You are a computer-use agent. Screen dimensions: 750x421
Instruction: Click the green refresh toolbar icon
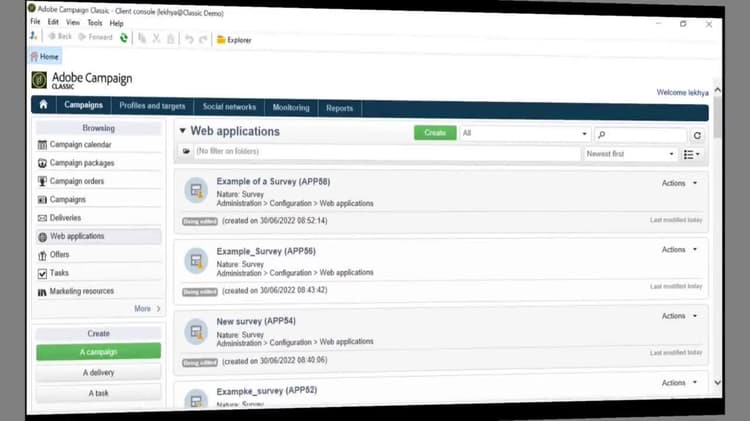[x=124, y=38]
